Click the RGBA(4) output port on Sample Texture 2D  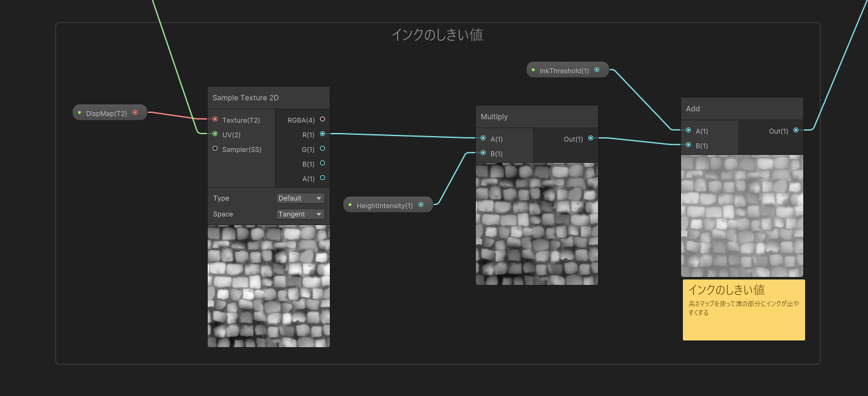tap(323, 120)
